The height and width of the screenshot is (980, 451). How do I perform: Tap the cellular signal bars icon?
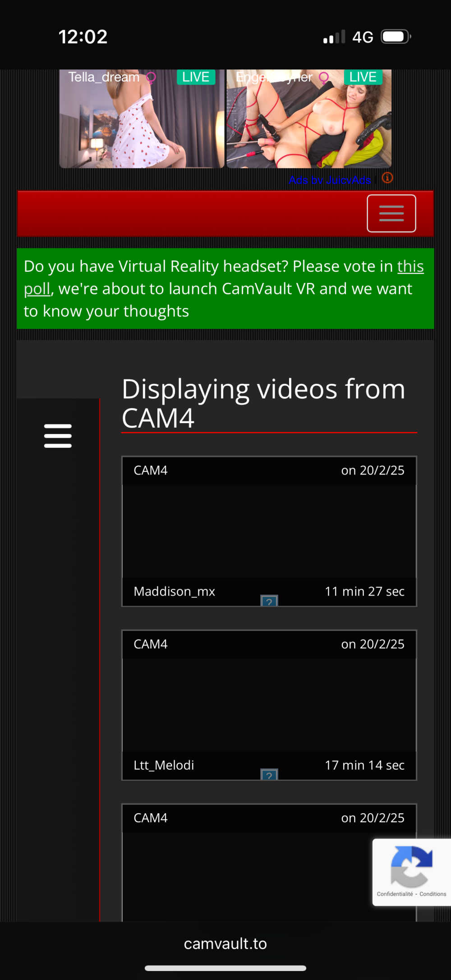[x=334, y=36]
